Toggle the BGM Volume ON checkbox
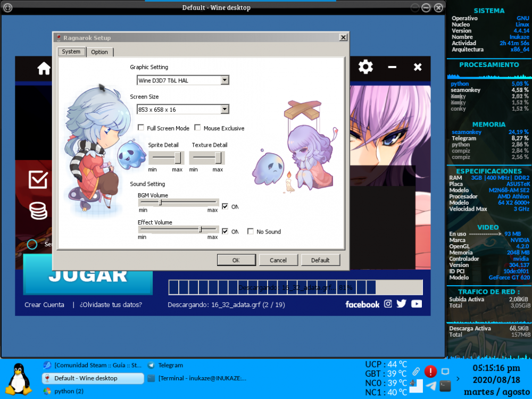 (225, 206)
